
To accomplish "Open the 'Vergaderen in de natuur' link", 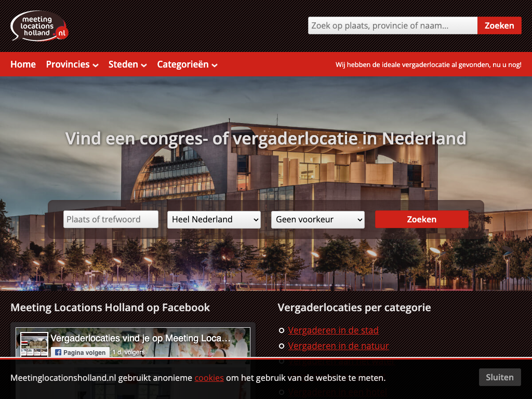I will click(338, 345).
